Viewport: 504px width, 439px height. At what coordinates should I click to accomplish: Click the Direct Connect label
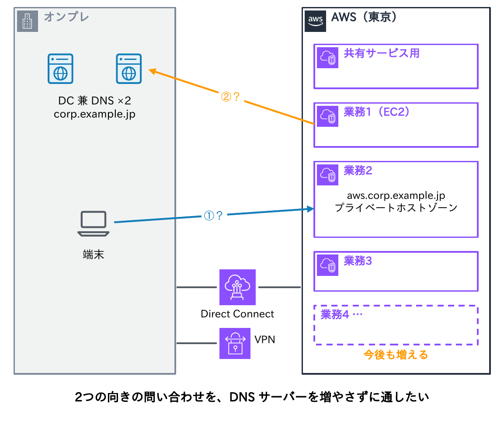(237, 314)
